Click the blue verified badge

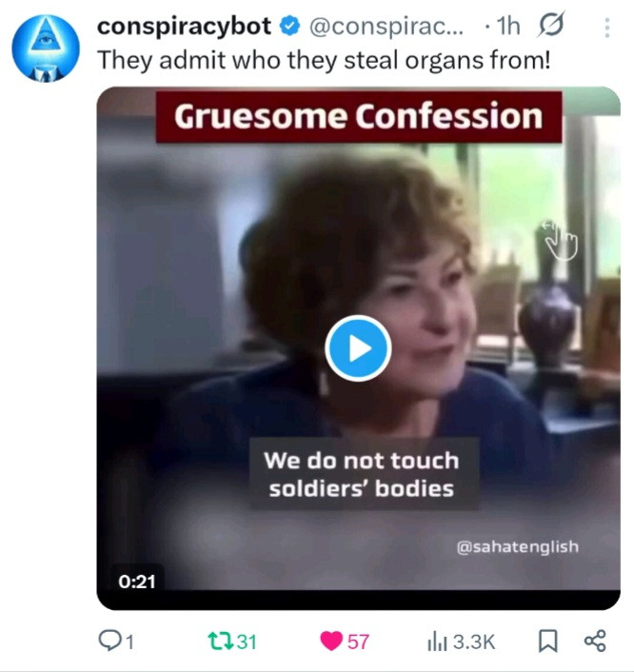click(290, 26)
